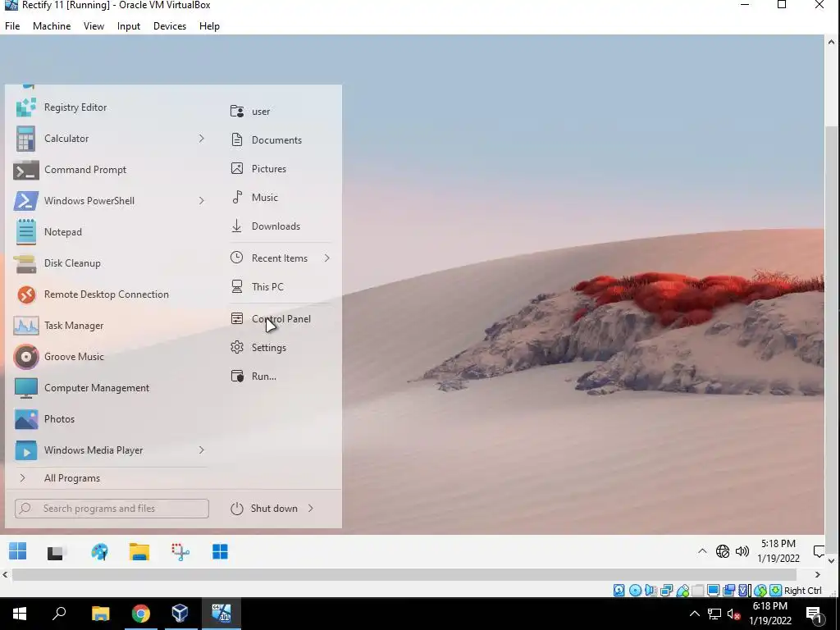Launch Windows PowerShell

pos(89,200)
